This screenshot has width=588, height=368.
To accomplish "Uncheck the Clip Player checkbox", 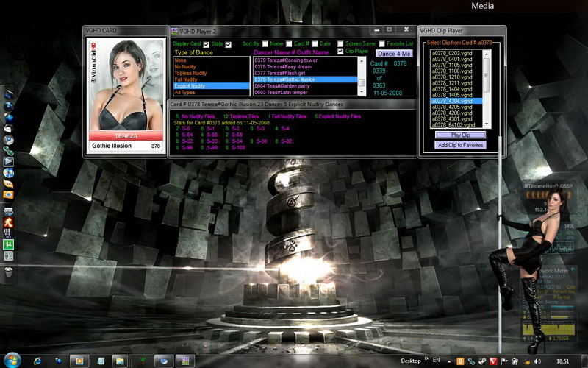I will 340,51.
